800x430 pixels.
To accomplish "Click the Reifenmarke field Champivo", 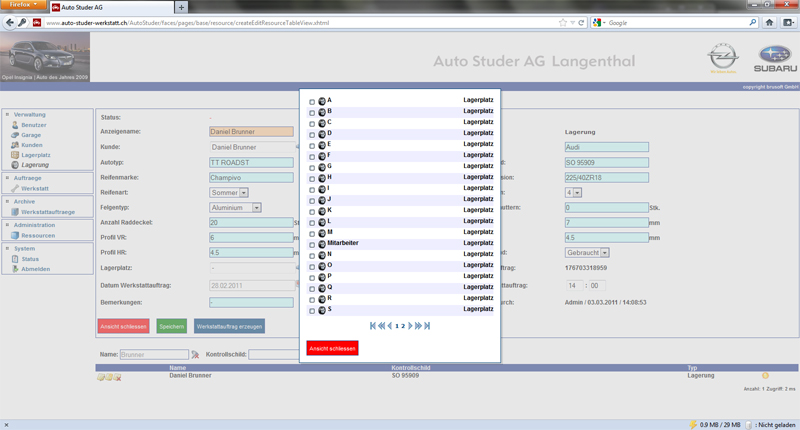I will 252,178.
